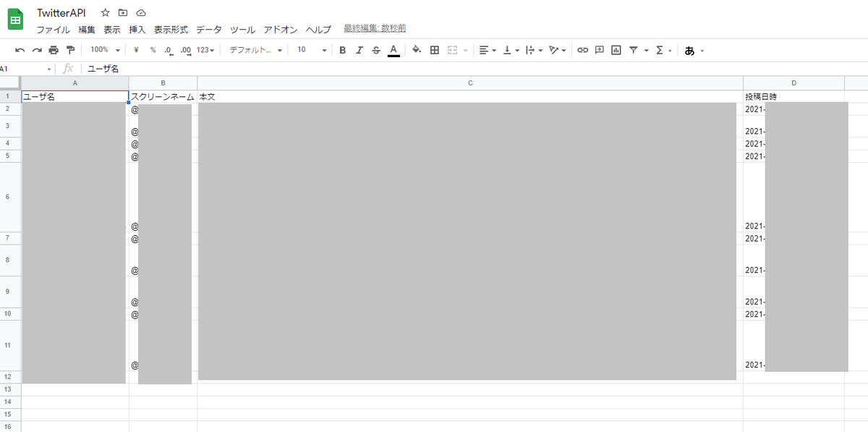Image resolution: width=868 pixels, height=432 pixels.
Task: Select the paint format tool
Action: click(x=70, y=50)
